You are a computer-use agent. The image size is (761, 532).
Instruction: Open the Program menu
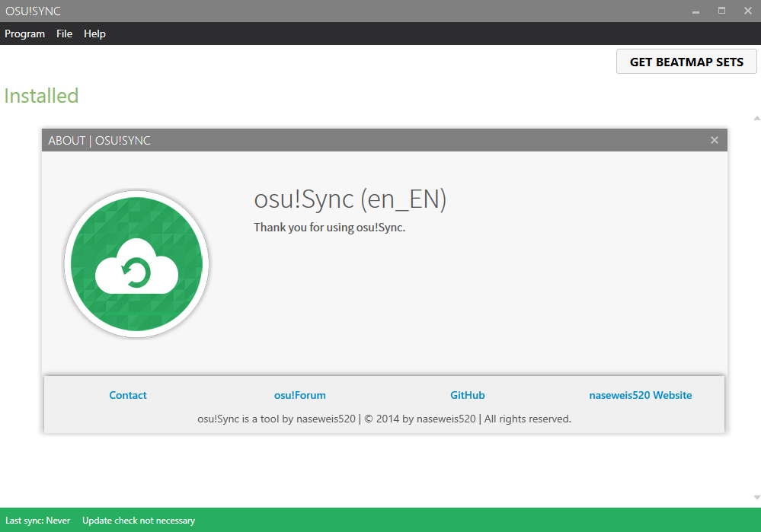(x=24, y=34)
